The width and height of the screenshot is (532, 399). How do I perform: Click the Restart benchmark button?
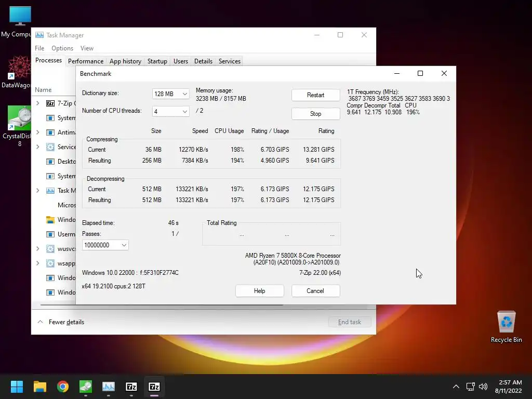point(315,95)
